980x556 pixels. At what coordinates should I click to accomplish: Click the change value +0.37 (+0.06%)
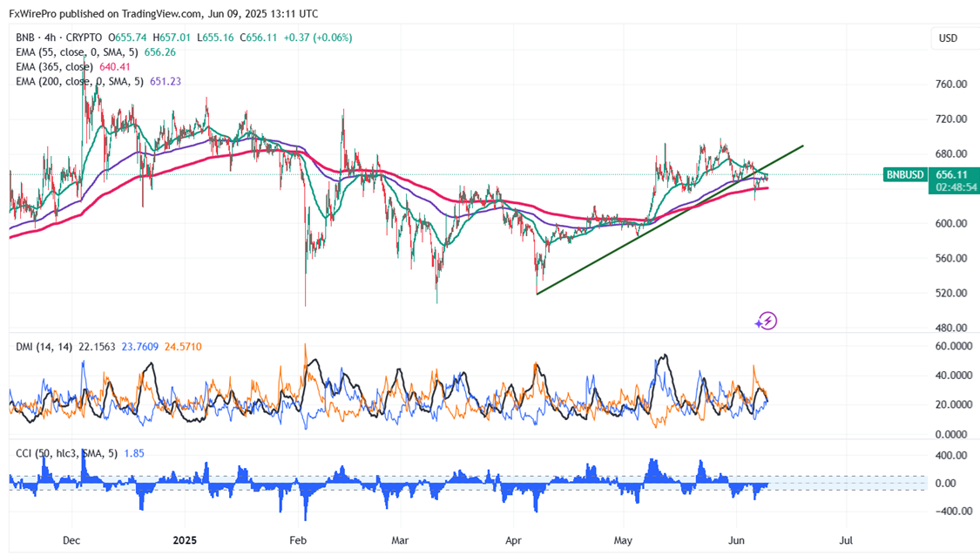coord(317,37)
